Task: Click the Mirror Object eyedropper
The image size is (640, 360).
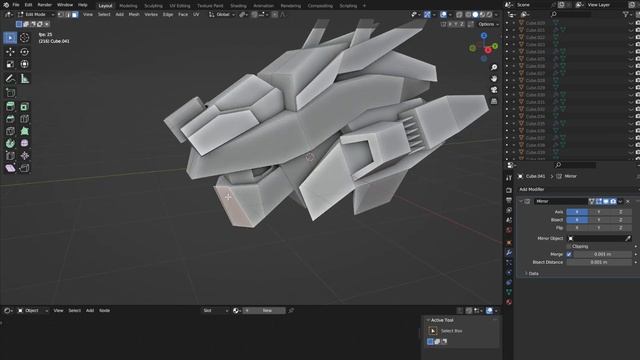Action: 628,238
